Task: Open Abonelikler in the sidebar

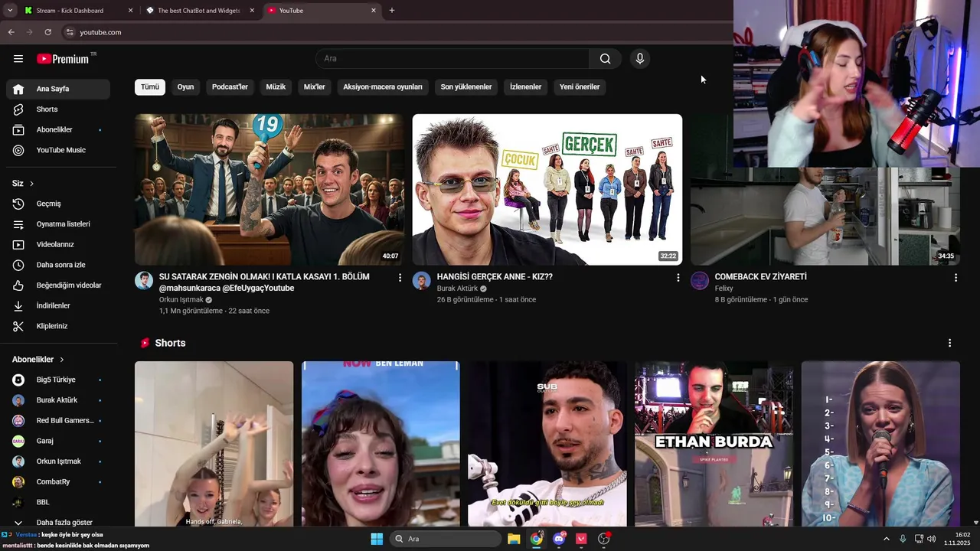Action: pos(58,130)
